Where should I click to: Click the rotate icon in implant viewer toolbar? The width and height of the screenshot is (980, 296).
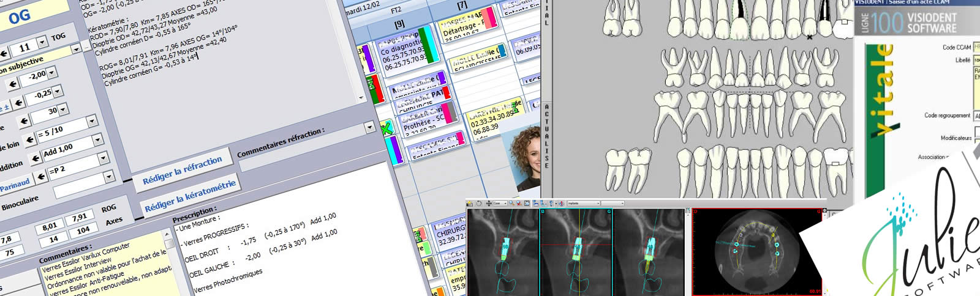(x=478, y=204)
